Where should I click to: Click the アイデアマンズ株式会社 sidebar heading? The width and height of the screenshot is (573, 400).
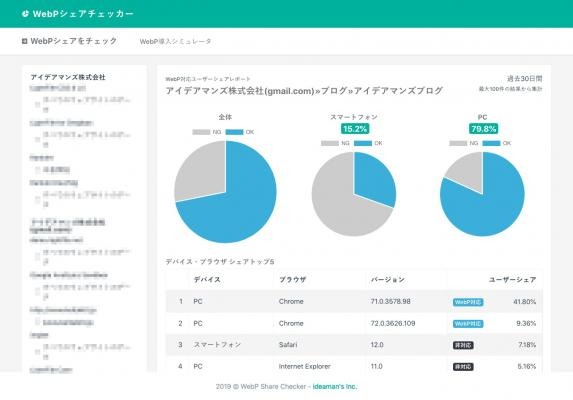tap(68, 77)
